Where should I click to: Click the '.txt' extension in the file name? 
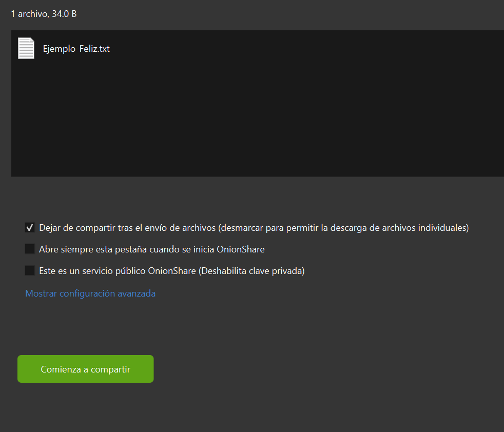pyautogui.click(x=103, y=49)
